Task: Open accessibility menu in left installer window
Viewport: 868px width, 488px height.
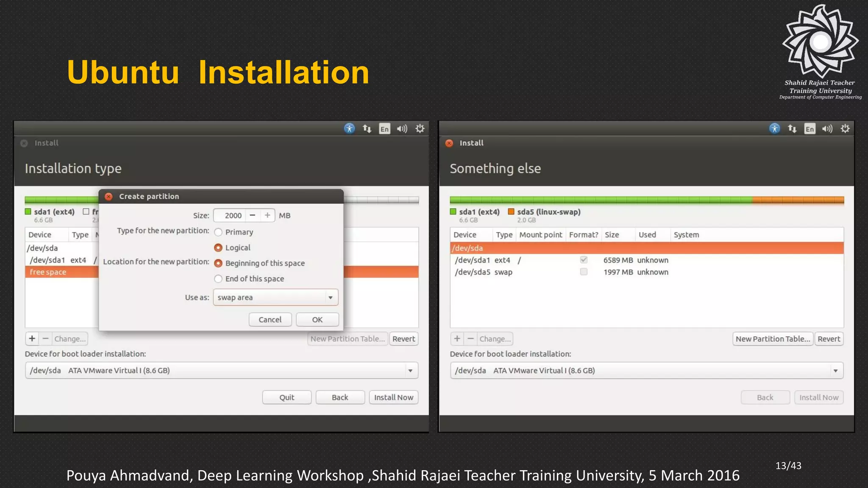Action: click(x=349, y=128)
